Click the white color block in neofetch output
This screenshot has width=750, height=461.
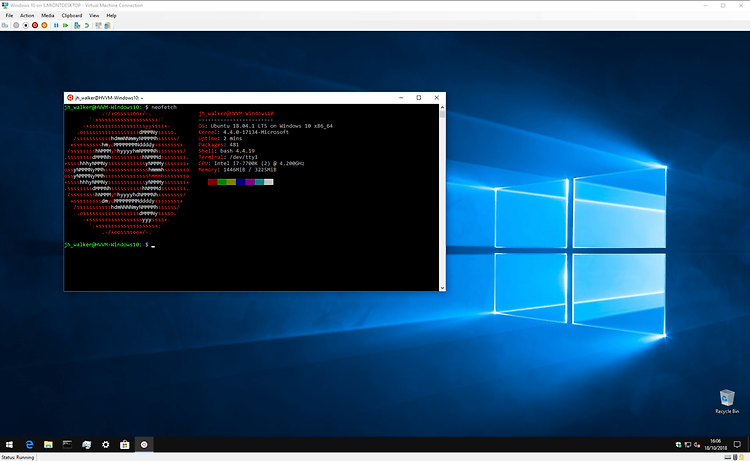(268, 182)
